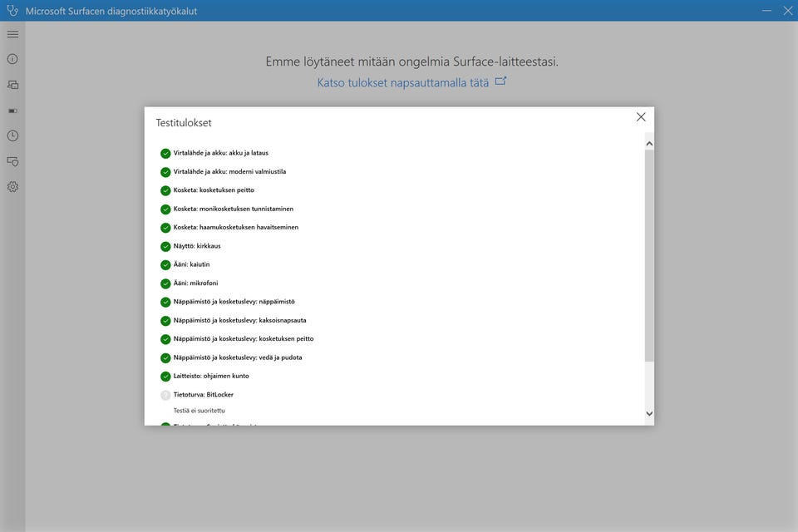Open the device info icon in sidebar

12,59
